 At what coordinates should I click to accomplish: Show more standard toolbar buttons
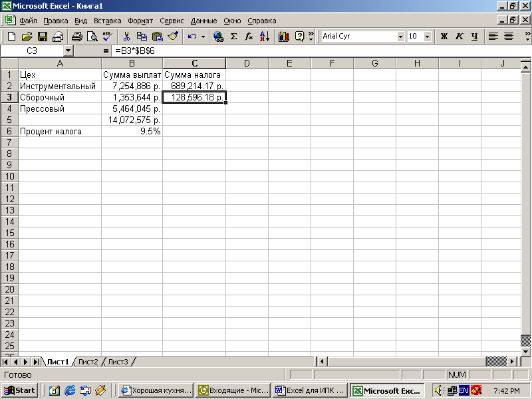click(x=311, y=37)
